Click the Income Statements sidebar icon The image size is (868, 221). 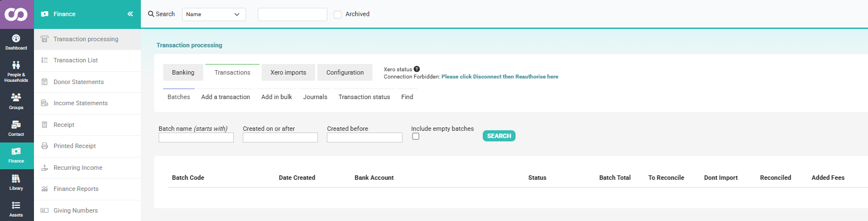[x=45, y=103]
